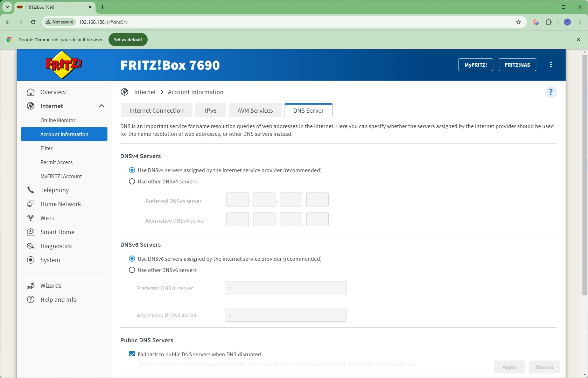
Task: Switch to the AVM Services tab
Action: coord(255,111)
